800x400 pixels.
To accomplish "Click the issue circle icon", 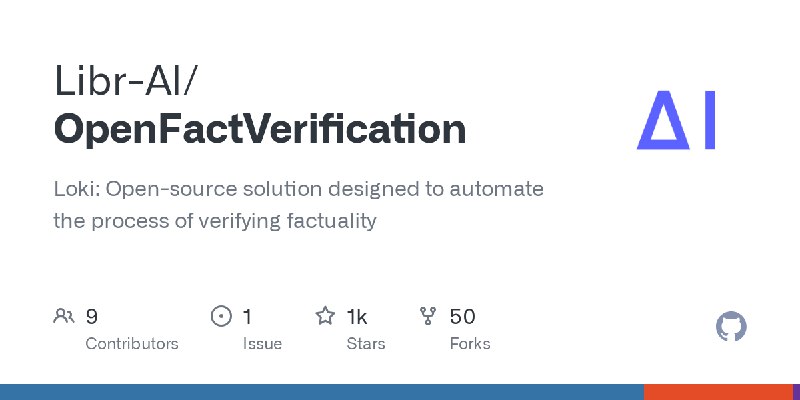I will click(221, 316).
